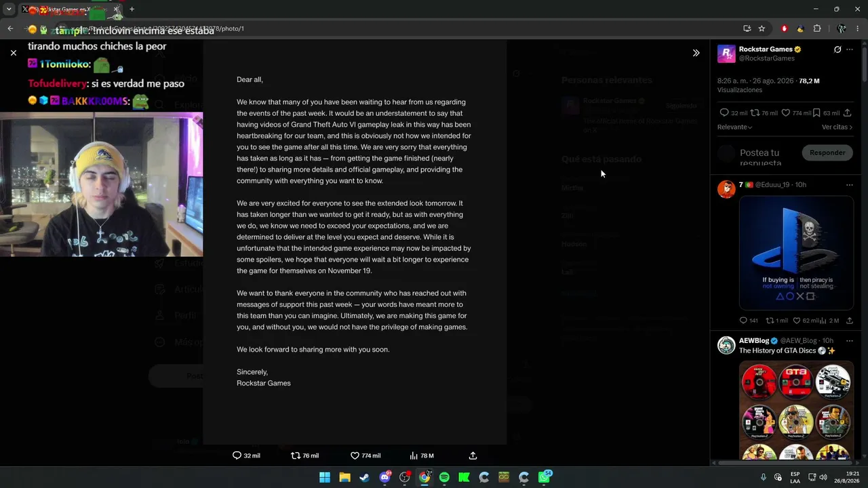Like Eduuu_19's reply showing 62 mil

[x=797, y=321]
